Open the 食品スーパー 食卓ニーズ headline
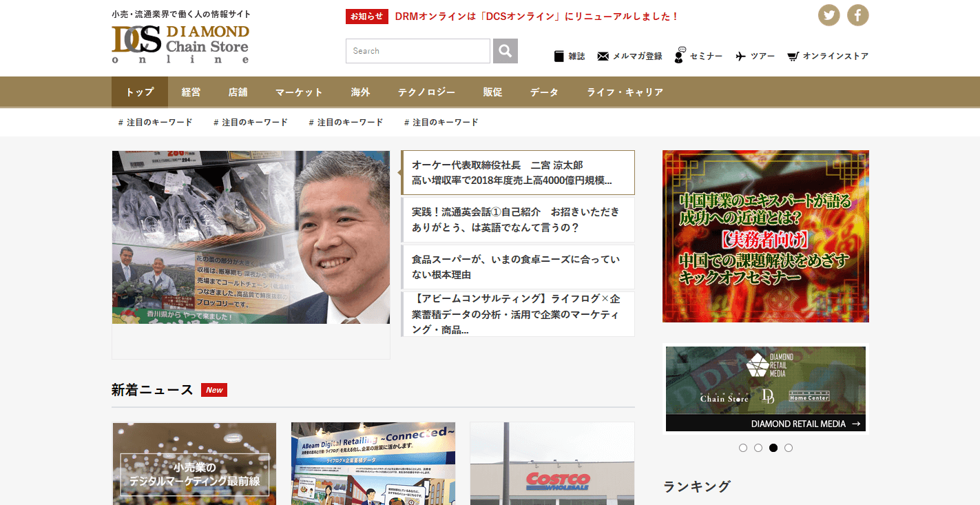Viewport: 980px width, 505px height. (518, 267)
